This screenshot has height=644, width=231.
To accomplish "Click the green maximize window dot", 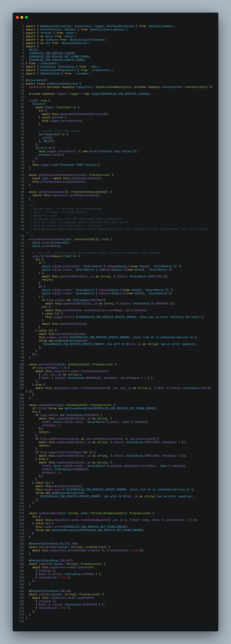I will (x=26, y=17).
